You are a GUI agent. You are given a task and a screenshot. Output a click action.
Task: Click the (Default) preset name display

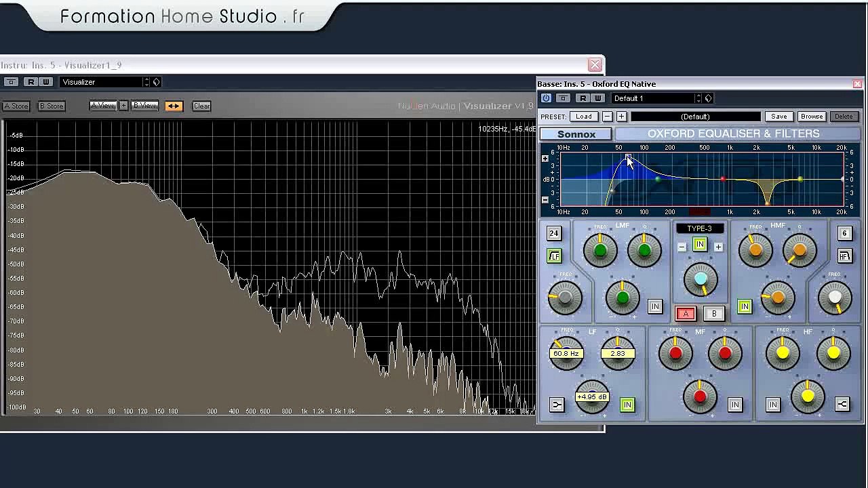pos(696,117)
